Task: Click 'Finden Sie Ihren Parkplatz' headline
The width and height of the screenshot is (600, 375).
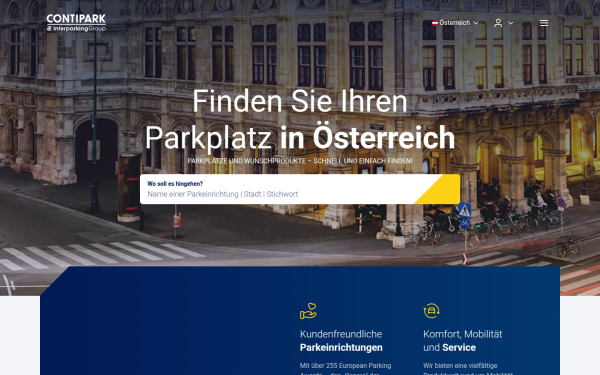Action: click(299, 119)
